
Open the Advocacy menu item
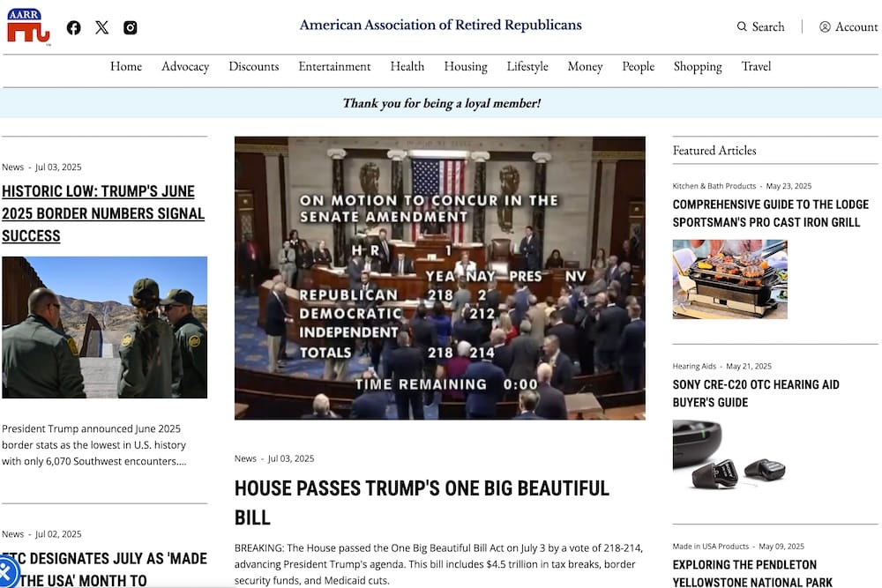185,66
